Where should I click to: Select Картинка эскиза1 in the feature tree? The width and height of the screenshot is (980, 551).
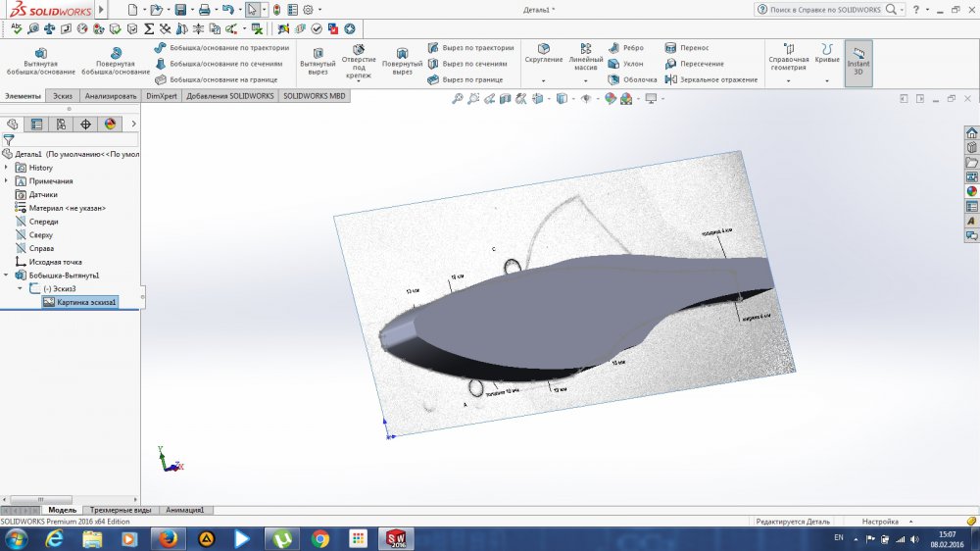click(86, 303)
